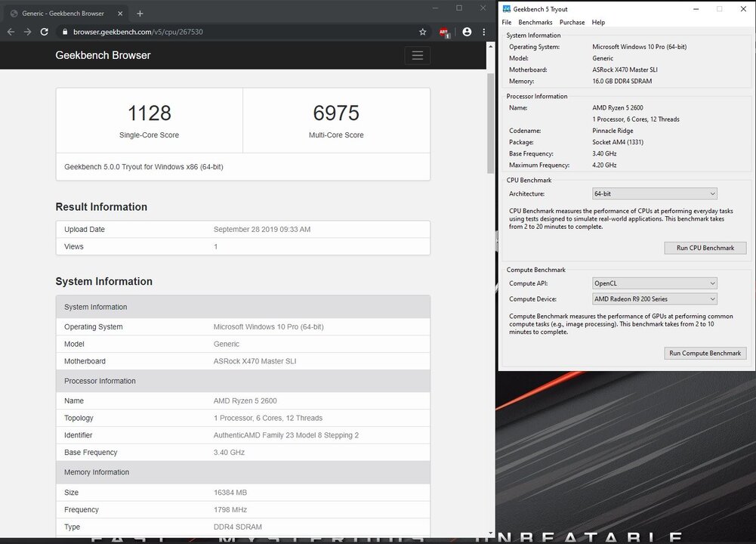Click the browser address bar URL
756x544 pixels.
click(x=138, y=32)
